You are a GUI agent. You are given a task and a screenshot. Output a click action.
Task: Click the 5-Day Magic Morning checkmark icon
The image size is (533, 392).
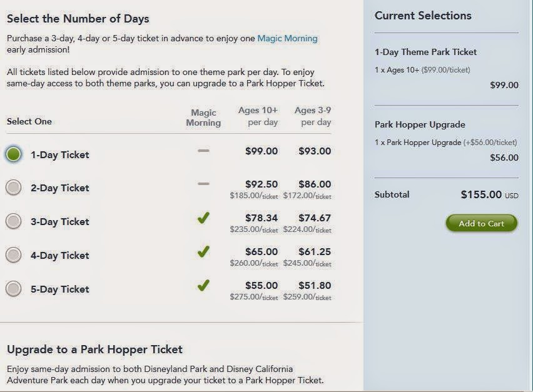(203, 286)
